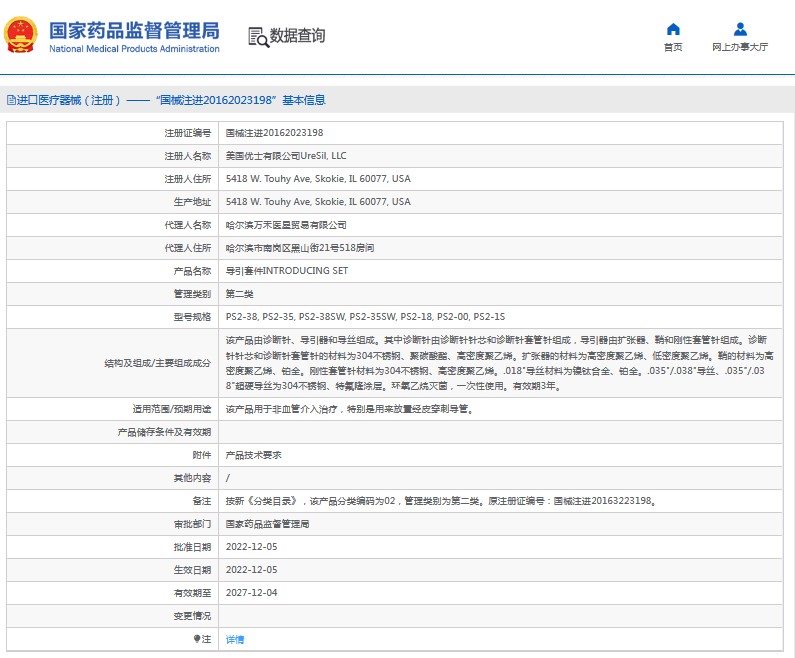Click the 备注 remark text

pos(441,501)
